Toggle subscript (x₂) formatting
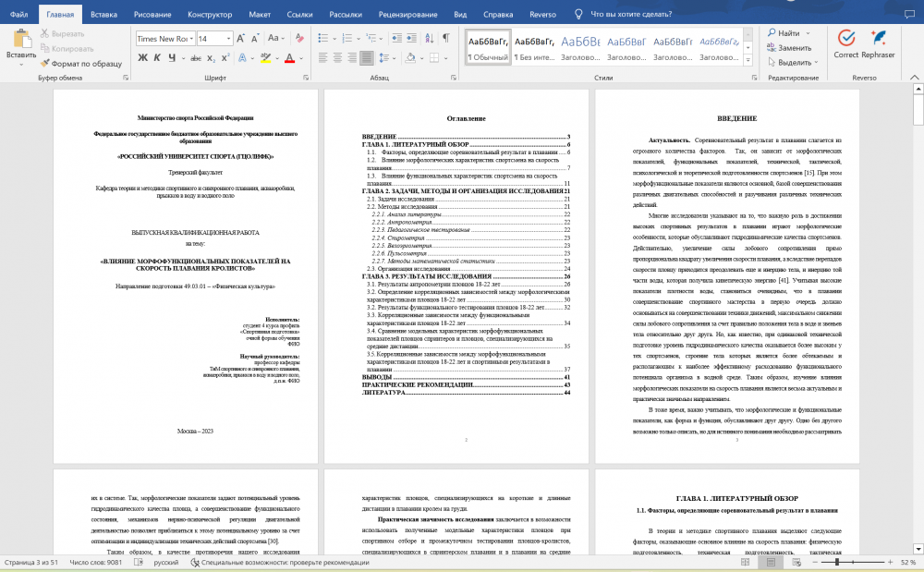Screen dimensions: 924x572 213,57
